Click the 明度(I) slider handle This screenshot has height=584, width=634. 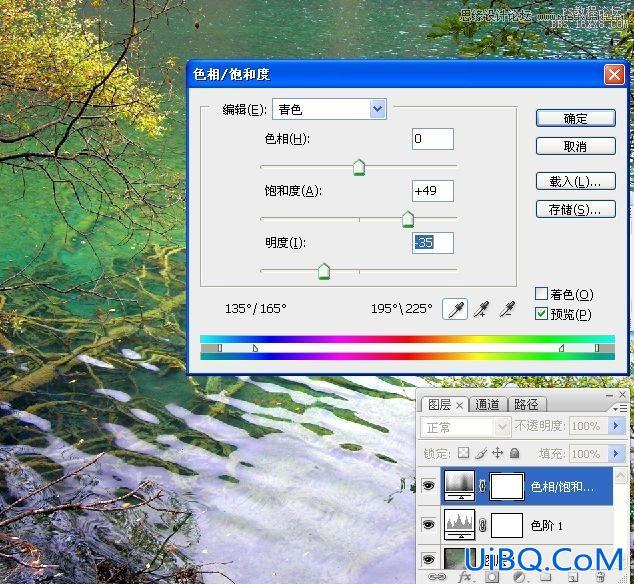(324, 271)
